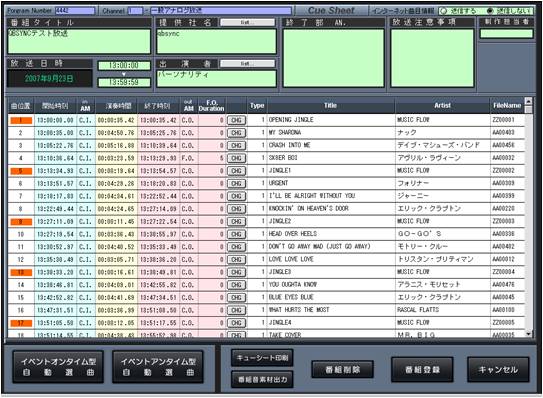This screenshot has height=398, width=543.
Task: Click the channel name field 一般アナログ放送
Action: coord(221,11)
